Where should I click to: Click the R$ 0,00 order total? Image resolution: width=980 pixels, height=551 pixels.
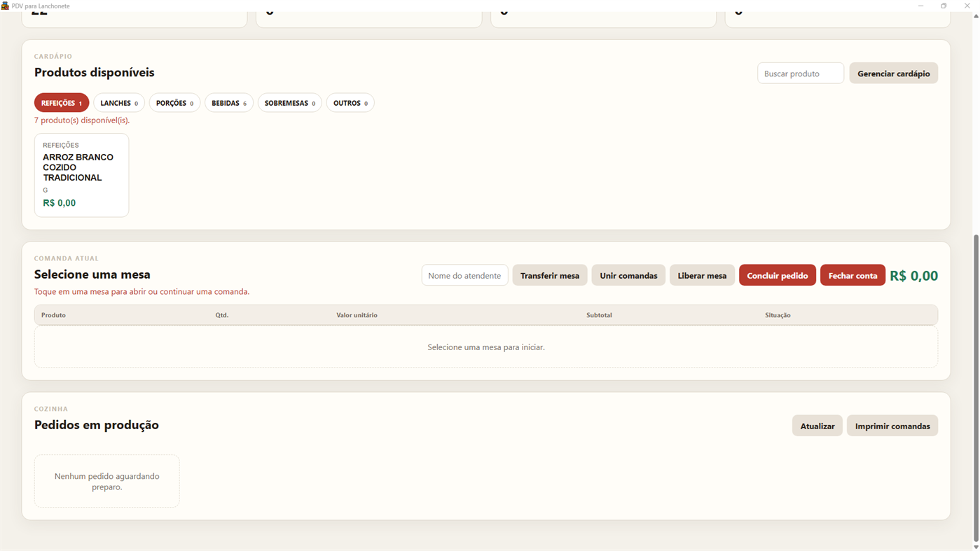pos(914,276)
